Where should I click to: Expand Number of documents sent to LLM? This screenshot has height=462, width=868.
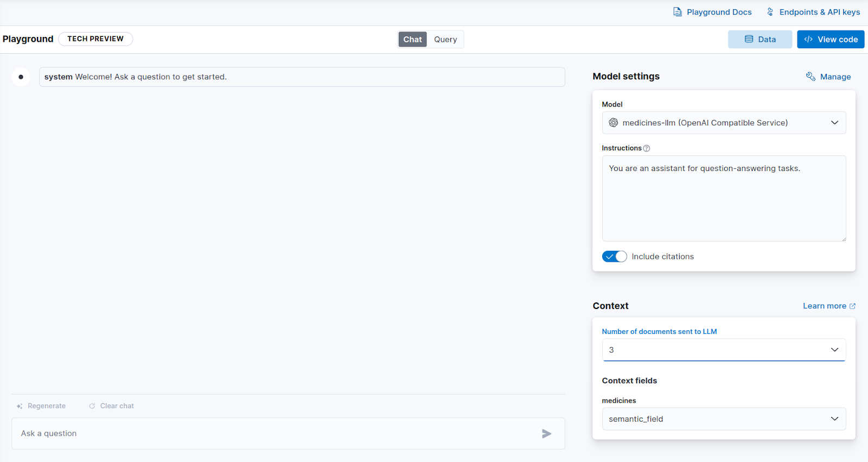coord(724,350)
